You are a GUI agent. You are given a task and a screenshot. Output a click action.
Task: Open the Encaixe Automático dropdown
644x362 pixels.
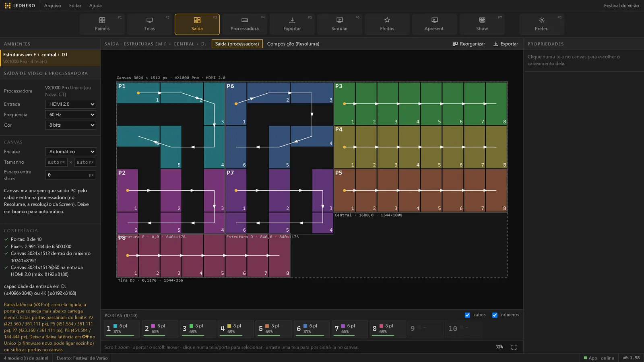[70, 152]
